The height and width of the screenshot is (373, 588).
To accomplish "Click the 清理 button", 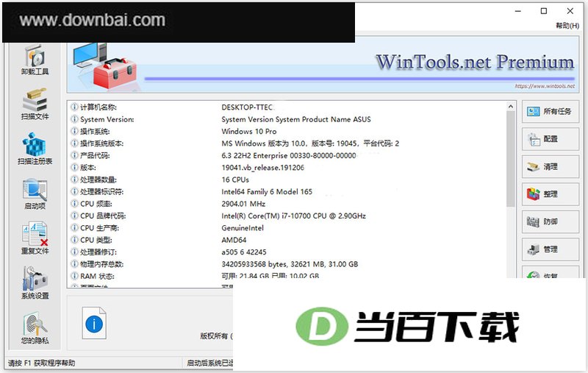I will click(550, 166).
